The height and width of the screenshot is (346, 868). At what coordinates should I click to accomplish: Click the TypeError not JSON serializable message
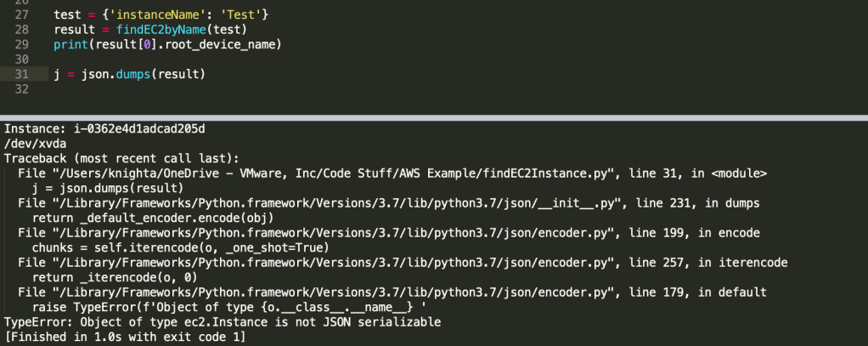(223, 322)
